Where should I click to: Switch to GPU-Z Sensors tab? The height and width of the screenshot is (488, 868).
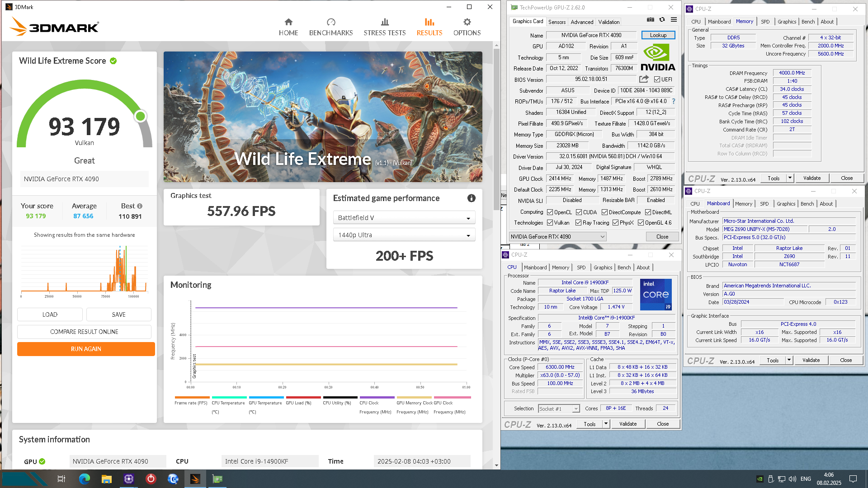[x=557, y=22]
